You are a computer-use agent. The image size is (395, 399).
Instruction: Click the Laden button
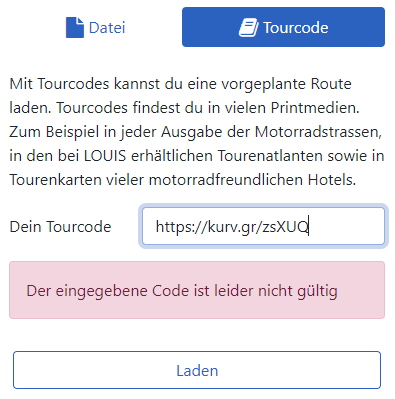tap(197, 370)
